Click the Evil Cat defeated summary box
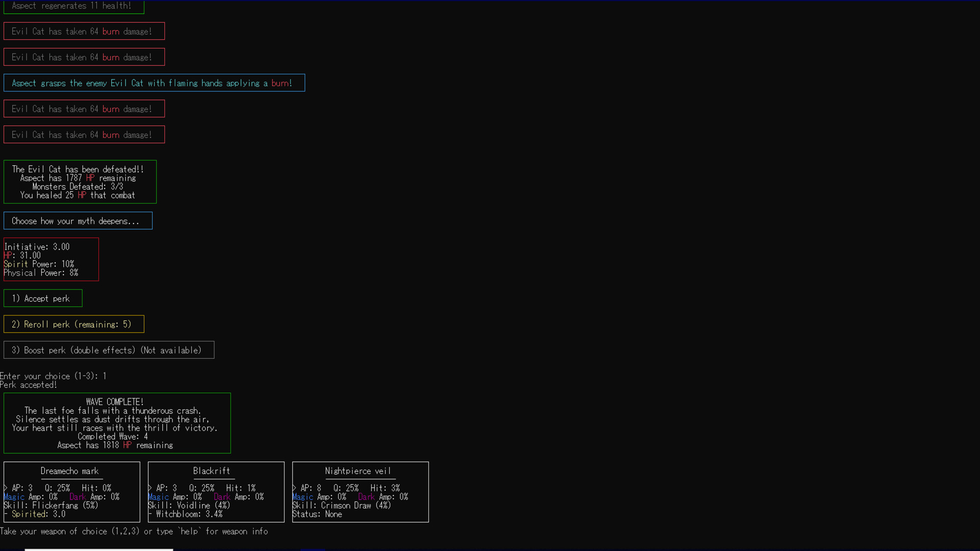 pos(80,182)
